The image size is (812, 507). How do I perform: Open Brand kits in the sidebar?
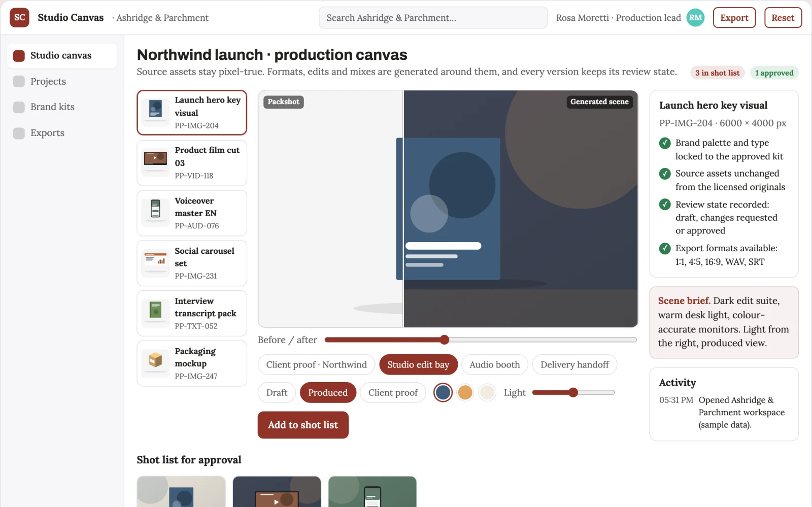coord(62,107)
